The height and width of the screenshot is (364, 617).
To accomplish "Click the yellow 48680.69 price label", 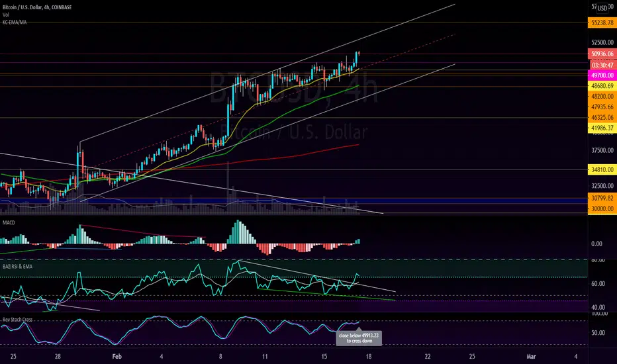I will (602, 86).
